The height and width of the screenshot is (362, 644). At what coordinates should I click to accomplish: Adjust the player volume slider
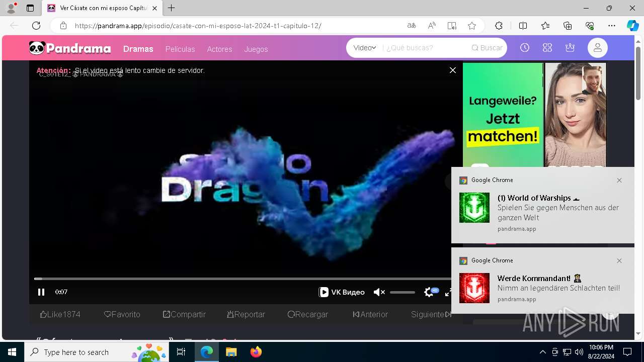[403, 292]
